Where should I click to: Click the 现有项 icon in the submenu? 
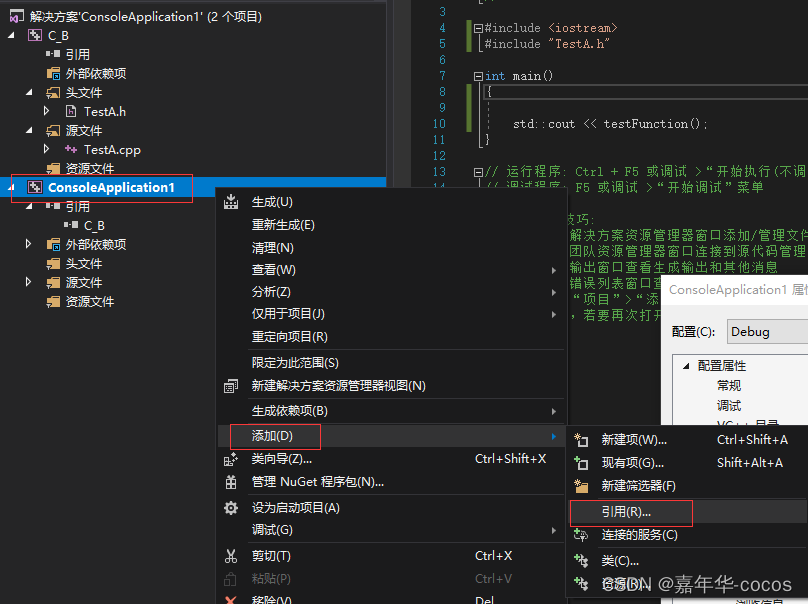(581, 463)
